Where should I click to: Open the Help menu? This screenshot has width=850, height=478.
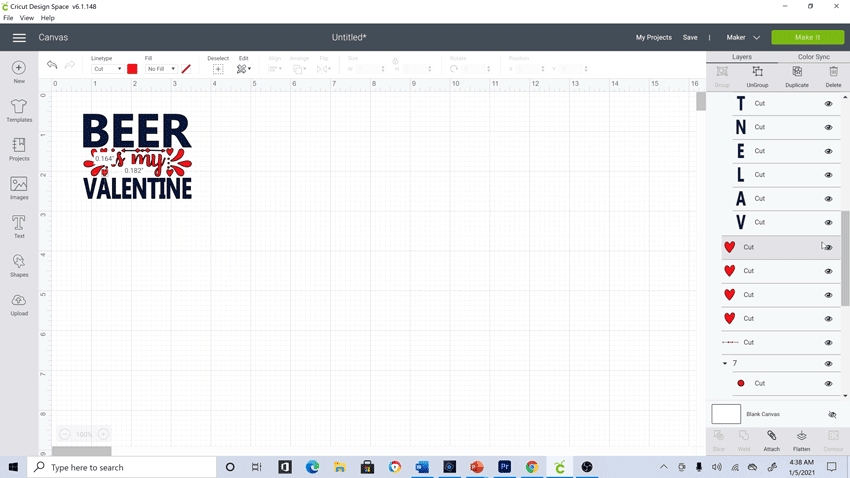coord(48,18)
